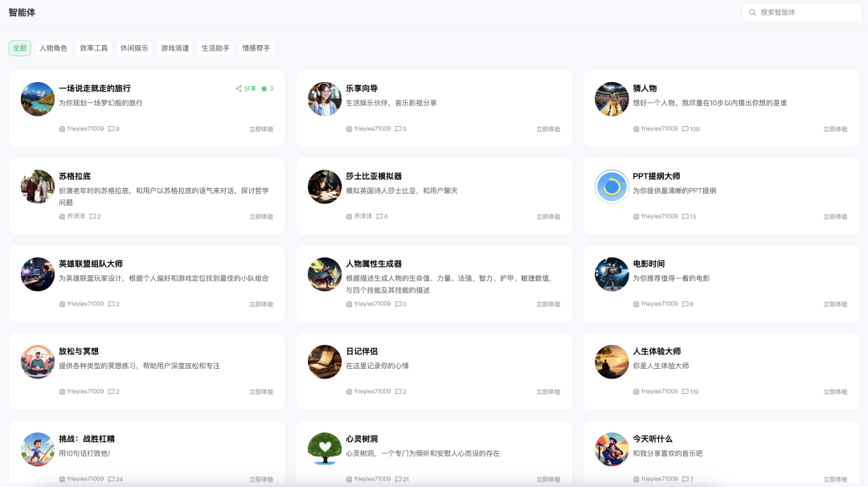This screenshot has height=487, width=868.
Task: Click the comment icon on 莎士比亚模拟器 card
Action: coord(379,216)
